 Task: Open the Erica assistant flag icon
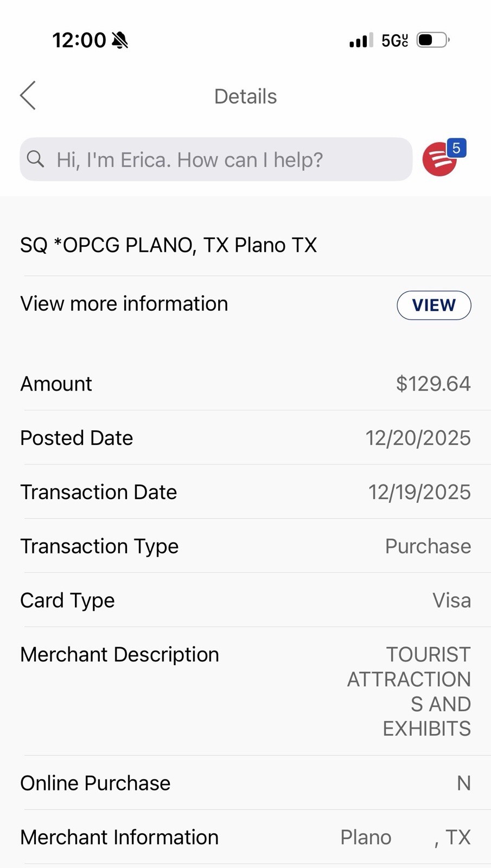439,161
